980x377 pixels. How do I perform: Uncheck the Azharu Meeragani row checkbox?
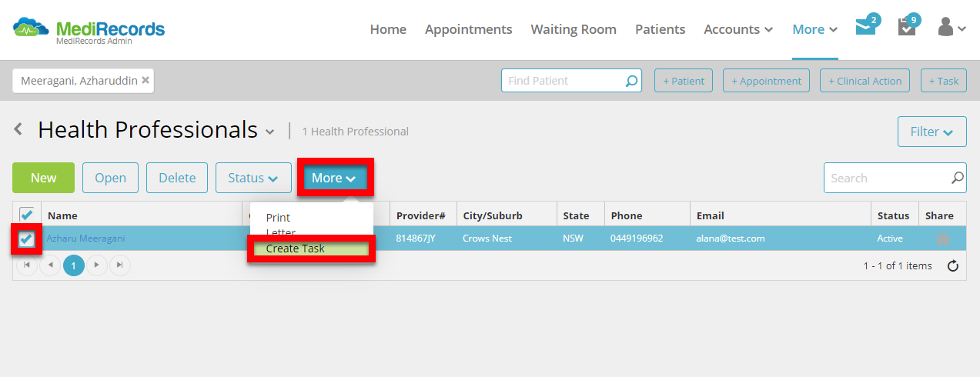pos(26,239)
